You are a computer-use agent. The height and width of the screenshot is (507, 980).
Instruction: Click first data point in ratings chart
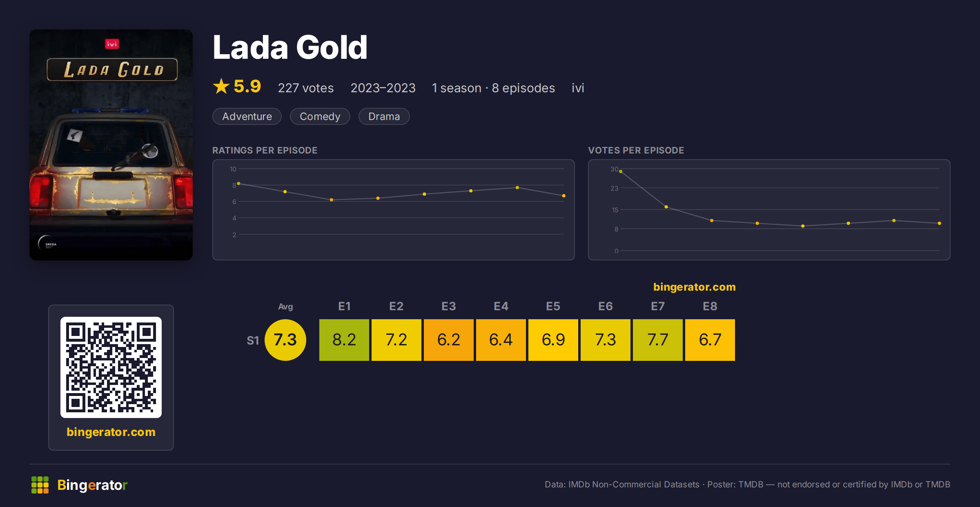[x=238, y=184]
